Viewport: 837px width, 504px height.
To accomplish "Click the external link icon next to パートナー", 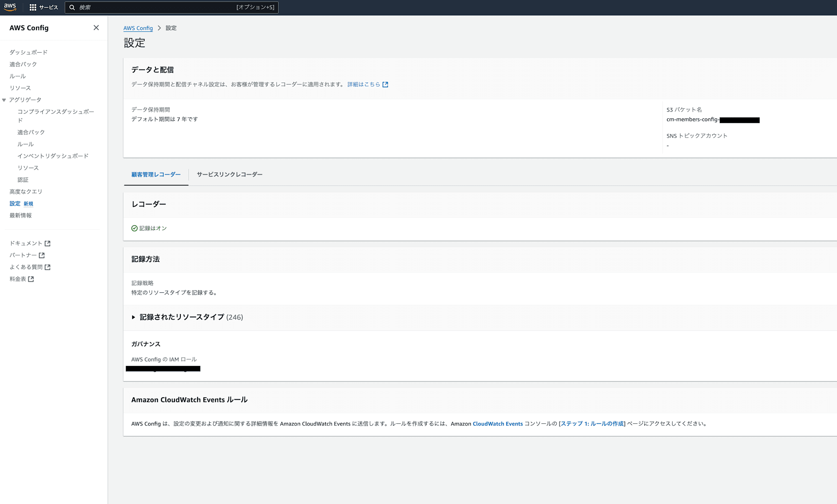I will [41, 255].
